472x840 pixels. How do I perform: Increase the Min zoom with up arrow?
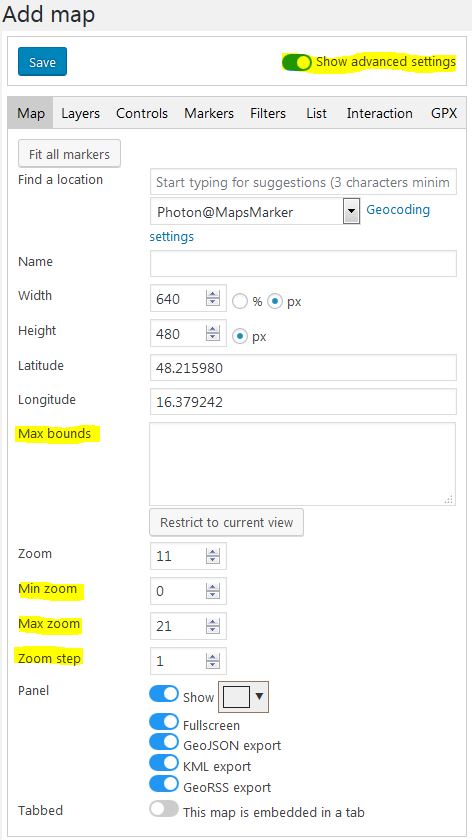point(213,588)
